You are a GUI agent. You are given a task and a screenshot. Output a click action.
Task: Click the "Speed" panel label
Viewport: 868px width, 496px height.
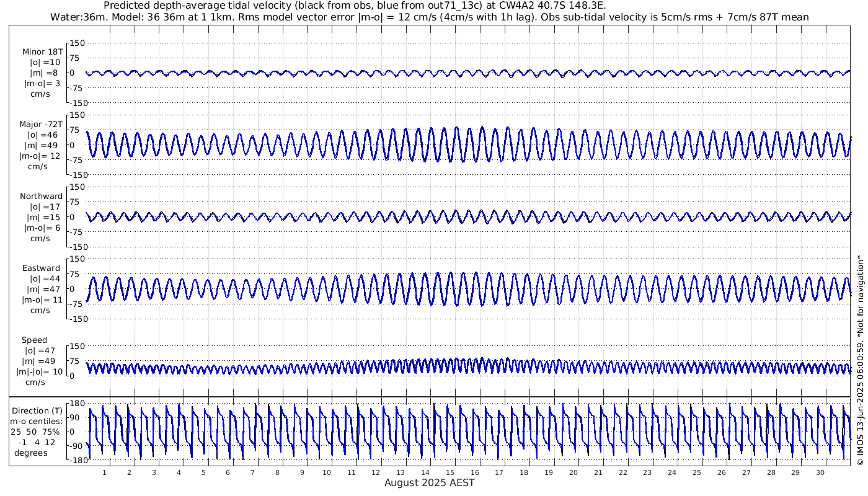[x=34, y=340]
